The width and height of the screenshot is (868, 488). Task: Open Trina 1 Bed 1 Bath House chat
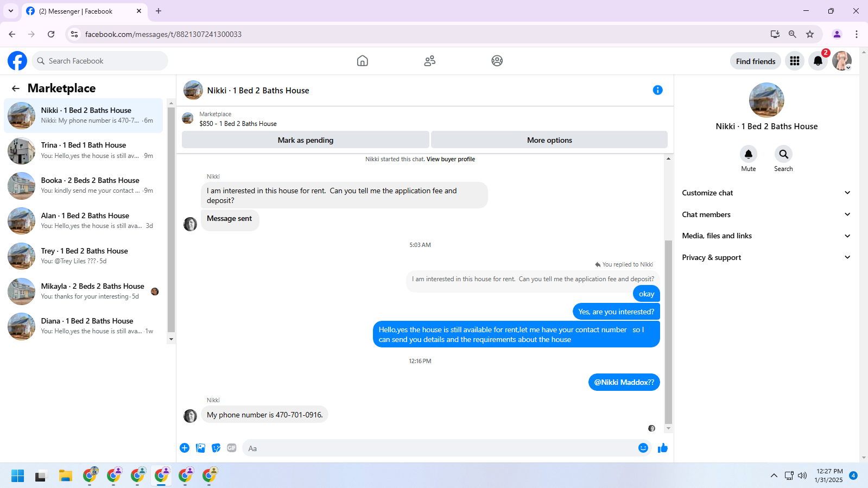[x=84, y=150]
